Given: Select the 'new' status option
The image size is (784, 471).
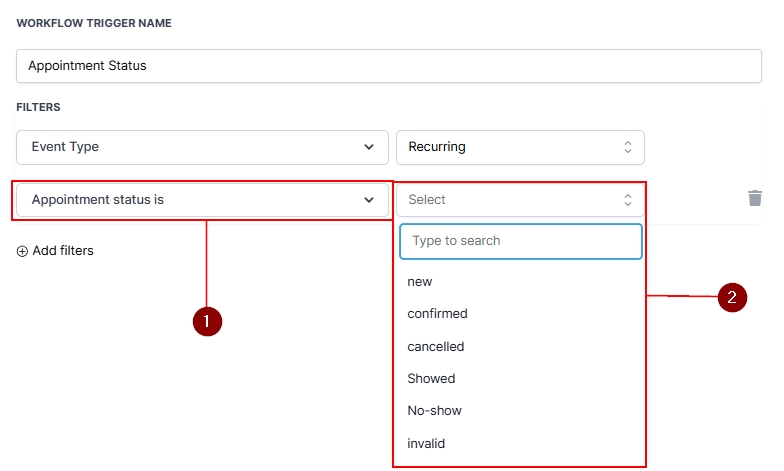Looking at the screenshot, I should coord(420,282).
